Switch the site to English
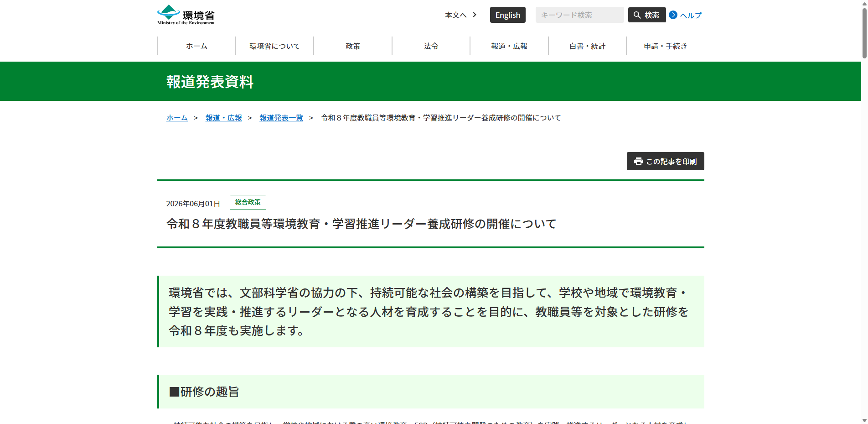The image size is (868, 424). click(x=507, y=15)
